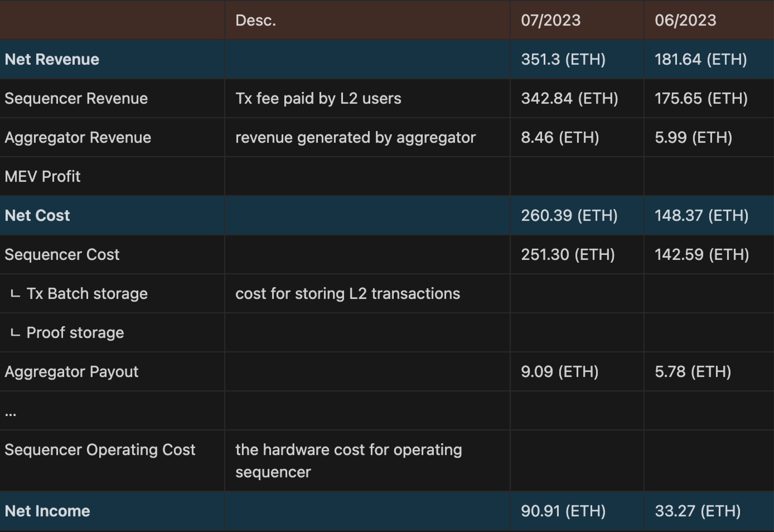Select the Sequencer Operating Cost cell
Image resolution: width=774 pixels, height=532 pixels.
[x=100, y=450]
